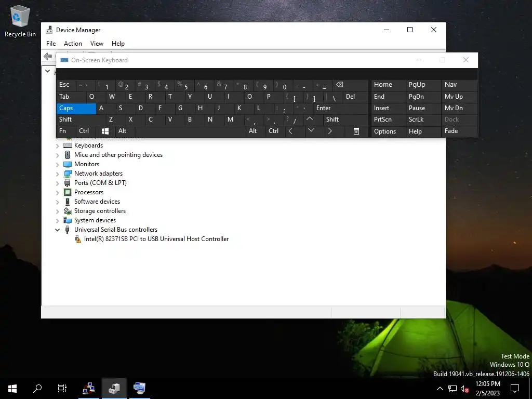Image resolution: width=532 pixels, height=399 pixels.
Task: Click the Esc key on keyboard
Action: click(x=66, y=85)
